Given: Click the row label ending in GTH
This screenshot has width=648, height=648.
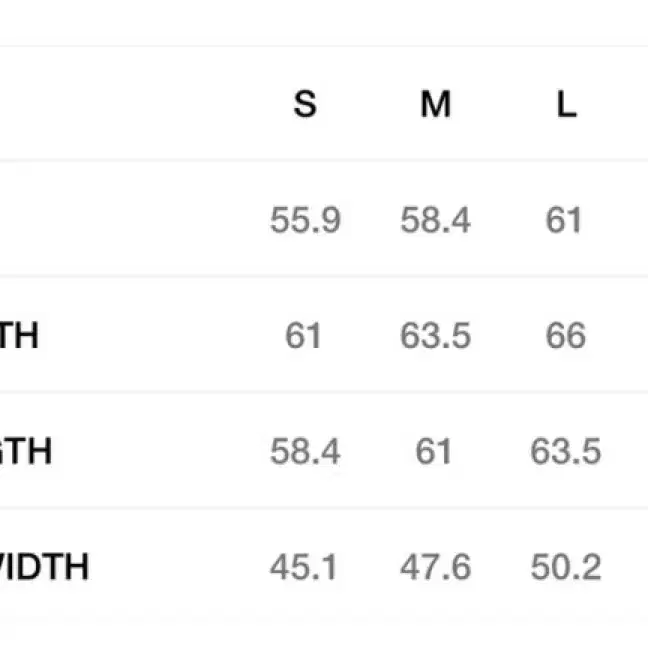Looking at the screenshot, I should 26,451.
